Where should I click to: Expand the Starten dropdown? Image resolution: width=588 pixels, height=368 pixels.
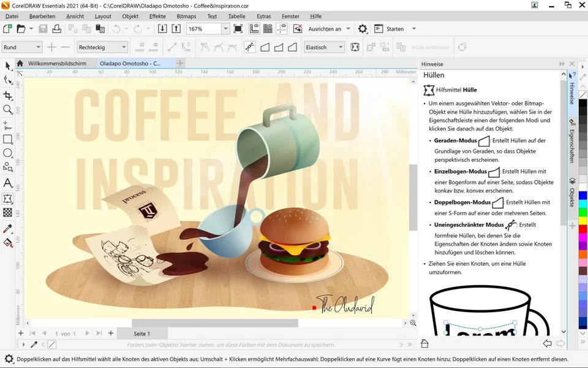tap(413, 29)
